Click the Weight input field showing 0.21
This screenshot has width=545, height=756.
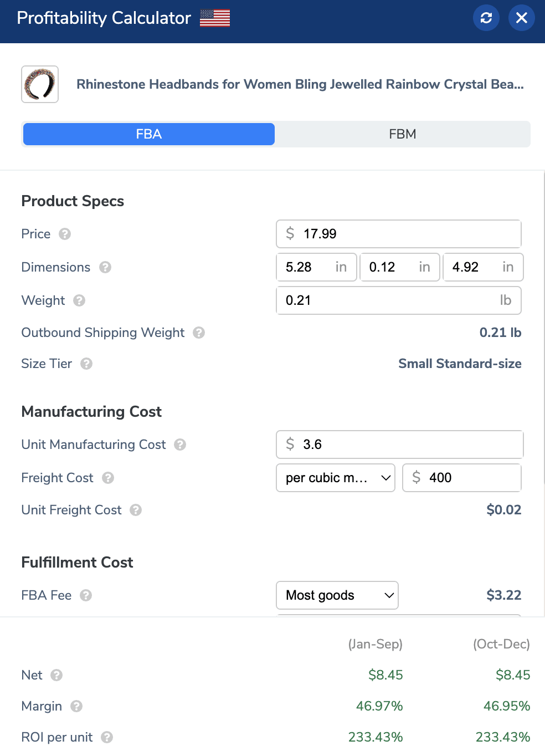point(399,300)
